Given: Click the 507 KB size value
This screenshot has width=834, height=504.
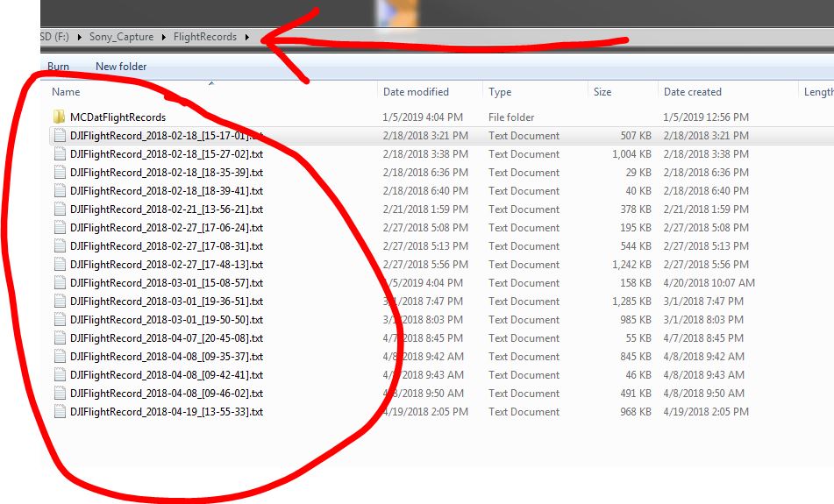Looking at the screenshot, I should [636, 136].
